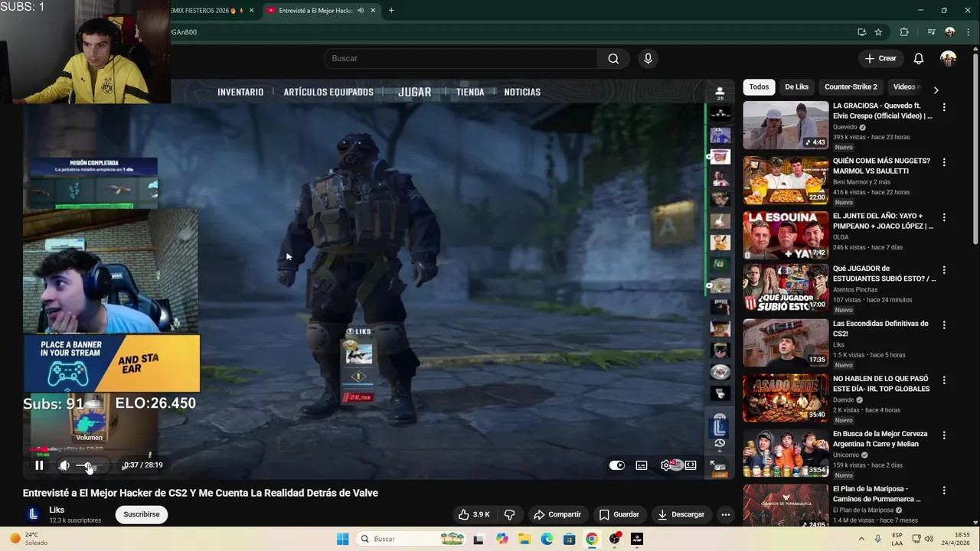
Task: Open options for En Busca de la Mejor Cerveza video
Action: [944, 436]
